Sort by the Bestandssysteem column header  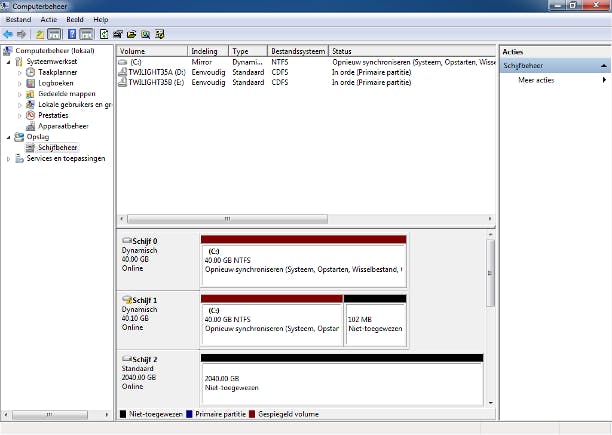coord(298,51)
